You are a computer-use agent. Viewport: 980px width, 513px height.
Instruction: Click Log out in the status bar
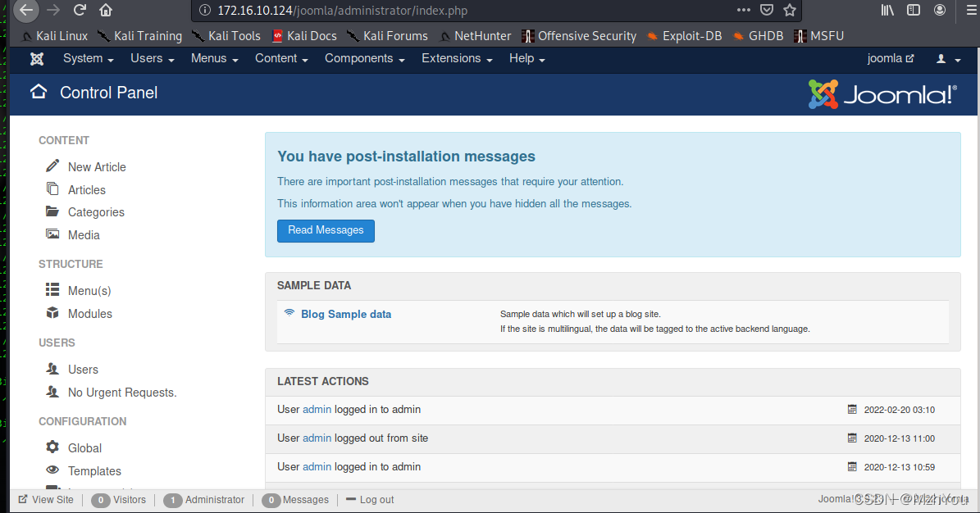pyautogui.click(x=369, y=499)
